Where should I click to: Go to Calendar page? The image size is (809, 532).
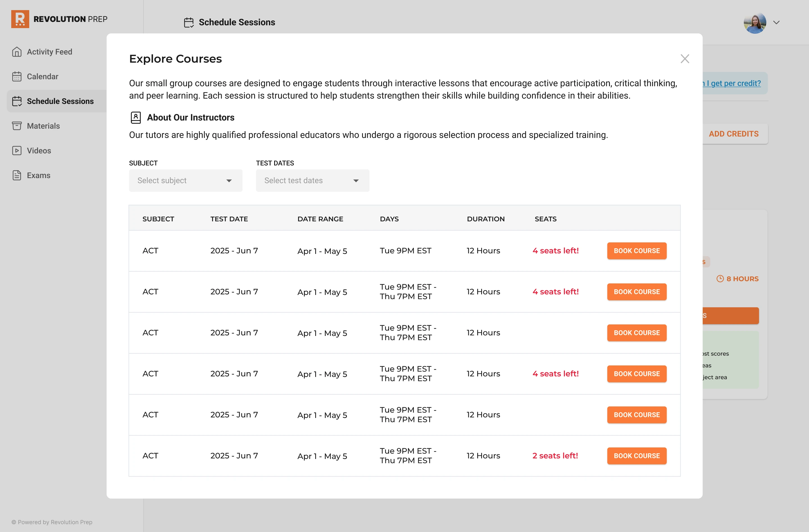pos(42,76)
